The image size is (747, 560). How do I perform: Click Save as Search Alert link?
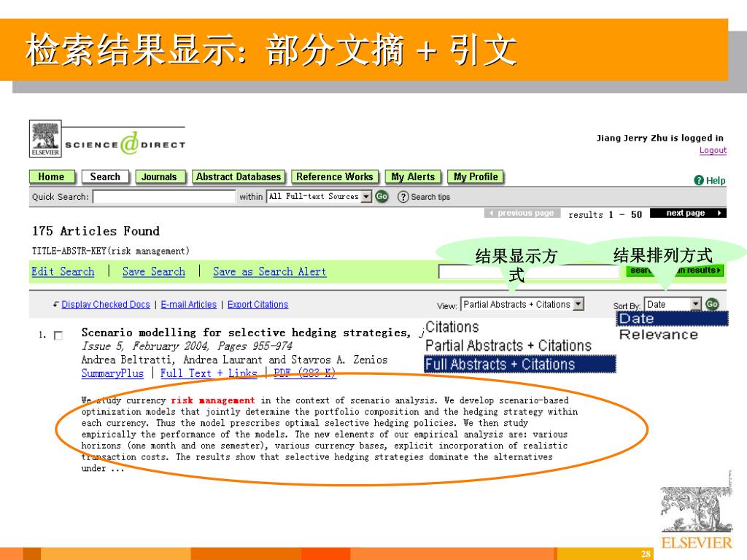pos(270,271)
